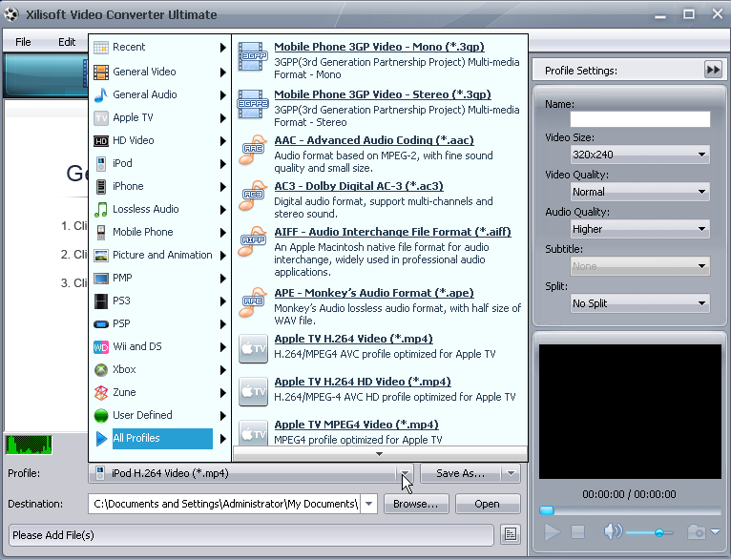This screenshot has width=731, height=560.
Task: Choose APE - Monkey's Audio Format profile
Action: 374,293
